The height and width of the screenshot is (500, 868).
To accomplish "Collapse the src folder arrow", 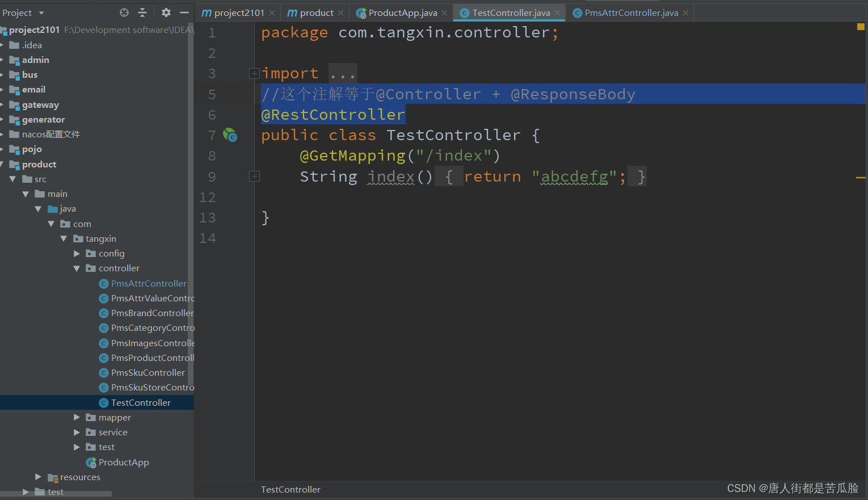I will click(12, 179).
